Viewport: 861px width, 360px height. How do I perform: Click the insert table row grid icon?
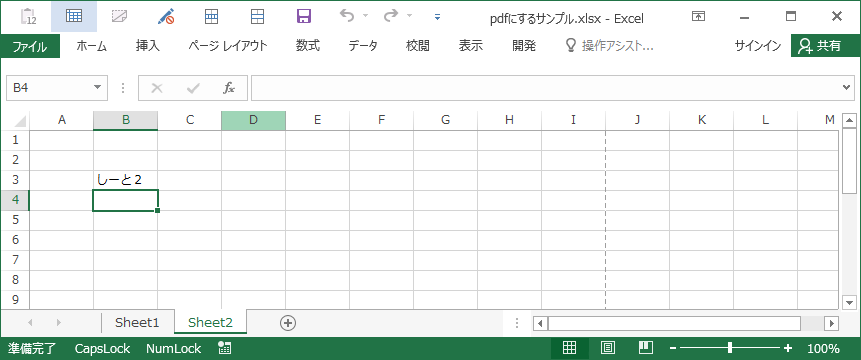point(211,16)
